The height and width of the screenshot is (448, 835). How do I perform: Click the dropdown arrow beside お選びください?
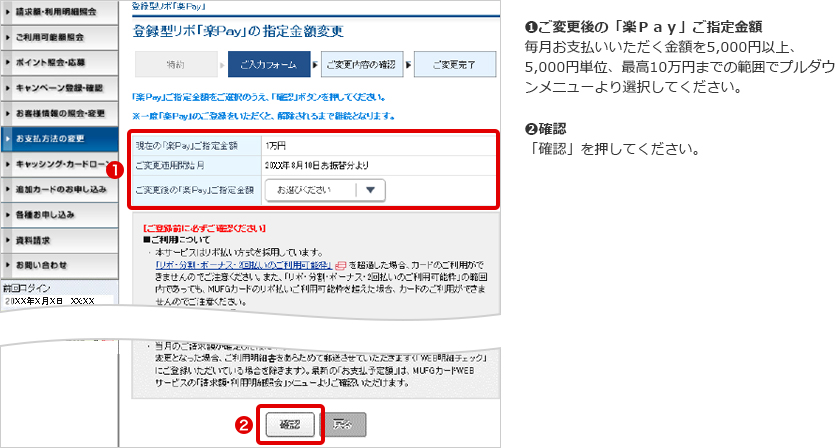click(370, 189)
